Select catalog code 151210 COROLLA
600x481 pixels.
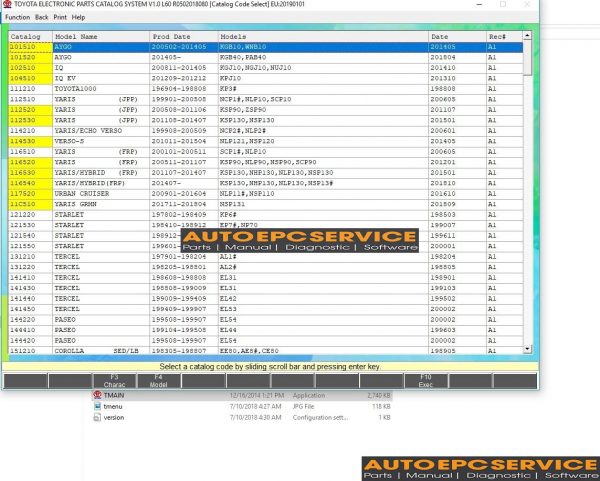30,351
